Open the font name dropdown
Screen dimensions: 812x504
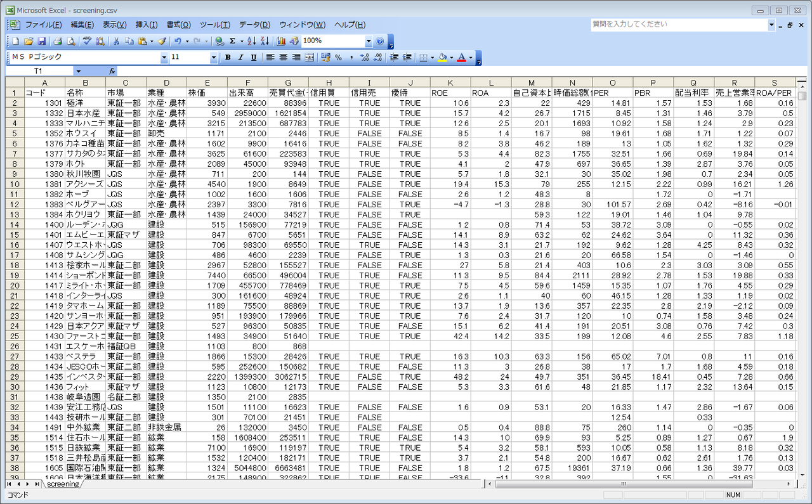164,58
